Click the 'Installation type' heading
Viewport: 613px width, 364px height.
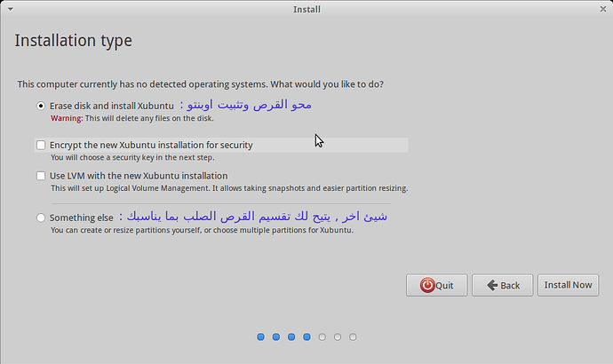click(74, 41)
